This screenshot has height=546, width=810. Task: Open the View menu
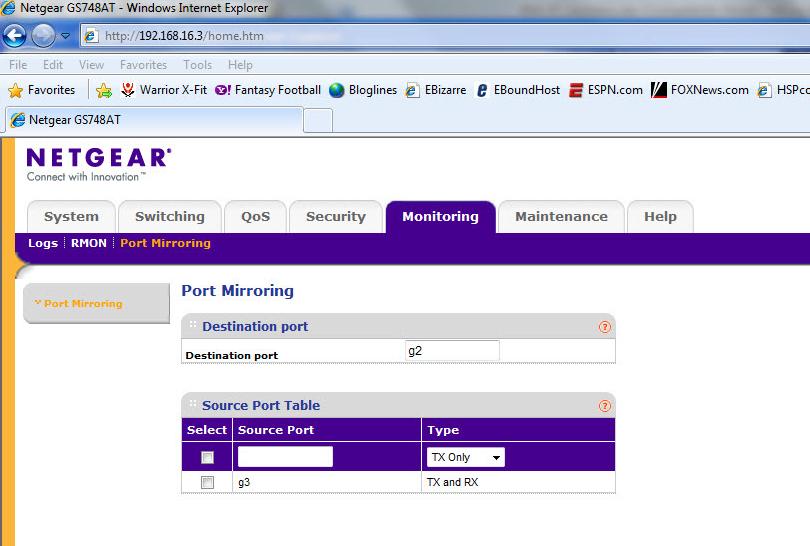(x=91, y=65)
